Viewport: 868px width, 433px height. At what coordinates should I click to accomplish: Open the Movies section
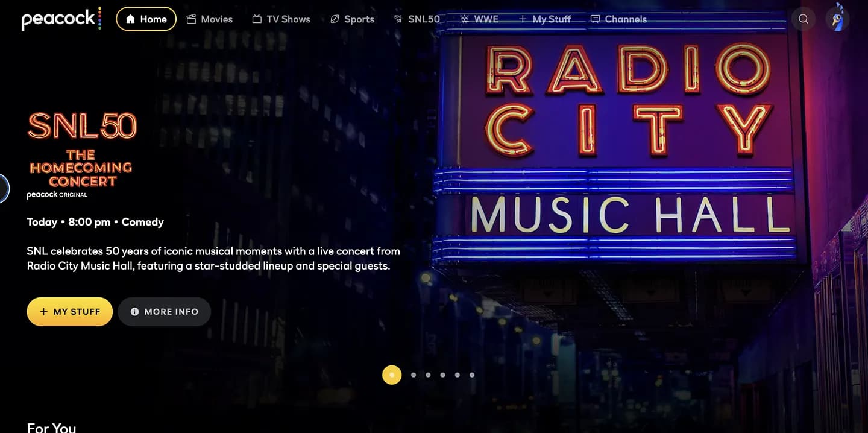[x=209, y=19]
